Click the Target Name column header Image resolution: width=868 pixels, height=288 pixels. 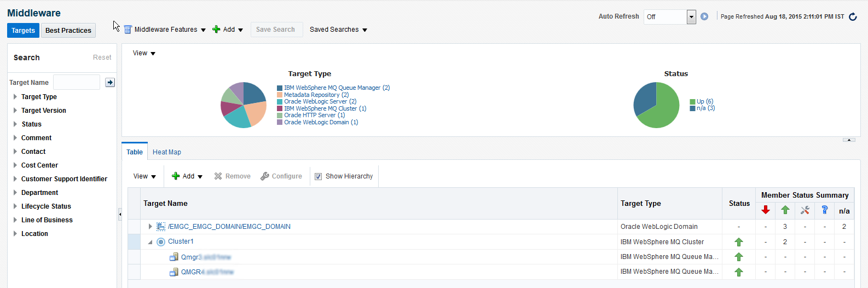point(379,203)
